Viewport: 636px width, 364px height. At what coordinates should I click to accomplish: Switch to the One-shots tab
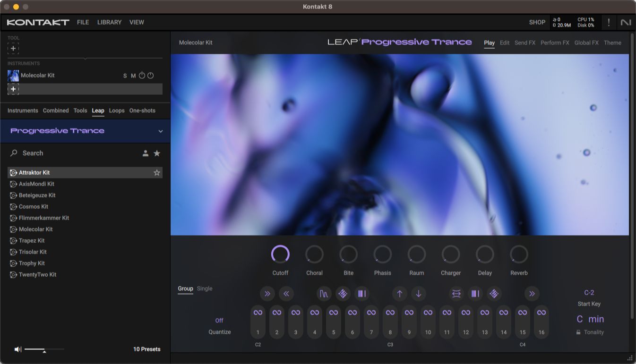click(x=142, y=110)
